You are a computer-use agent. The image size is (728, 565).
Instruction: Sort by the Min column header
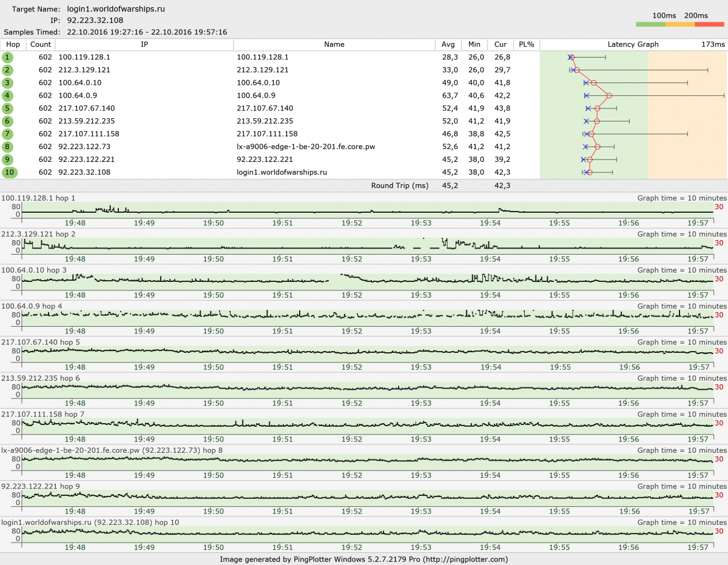pos(474,44)
